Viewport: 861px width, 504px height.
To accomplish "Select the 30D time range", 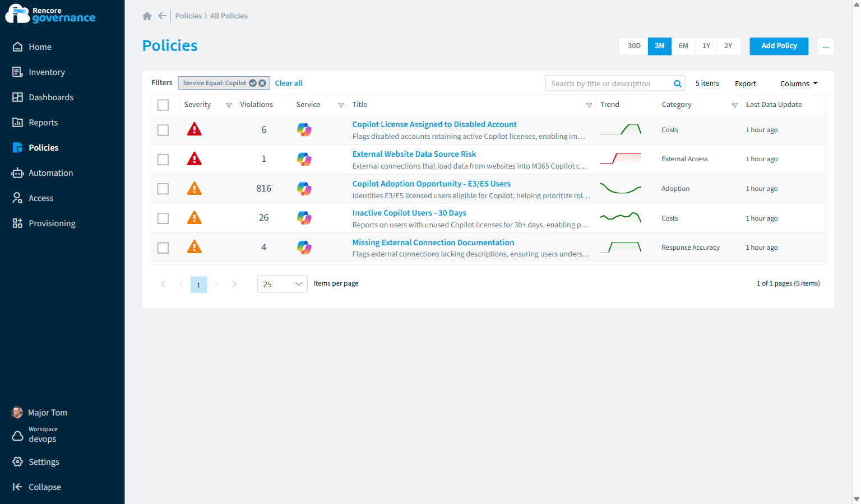I will (x=634, y=46).
